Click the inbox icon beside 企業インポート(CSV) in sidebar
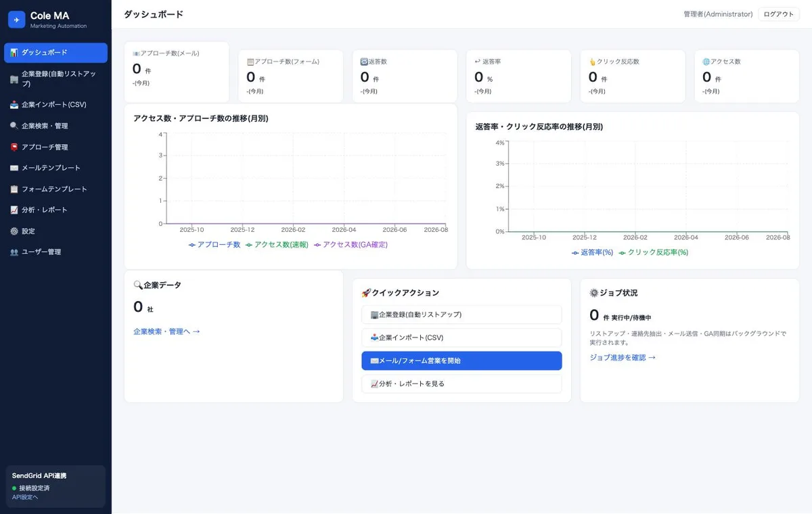 14,105
